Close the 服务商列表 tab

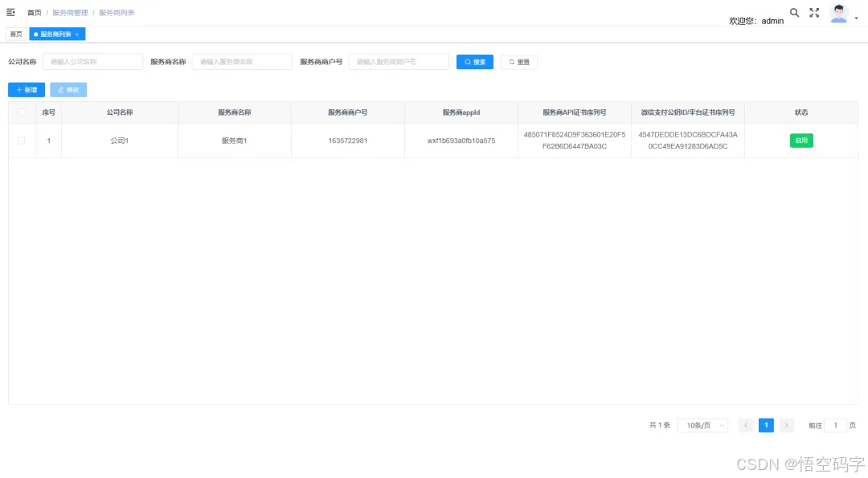coord(77,35)
